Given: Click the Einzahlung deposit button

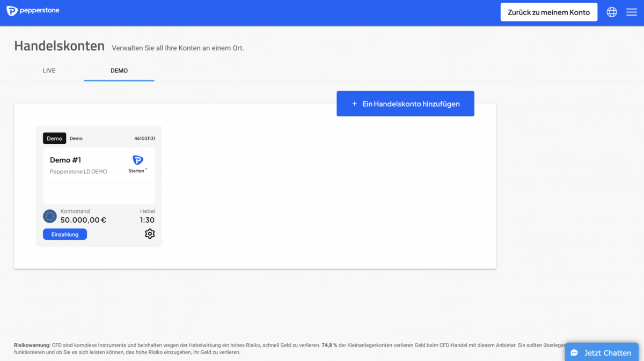Looking at the screenshot, I should point(65,234).
